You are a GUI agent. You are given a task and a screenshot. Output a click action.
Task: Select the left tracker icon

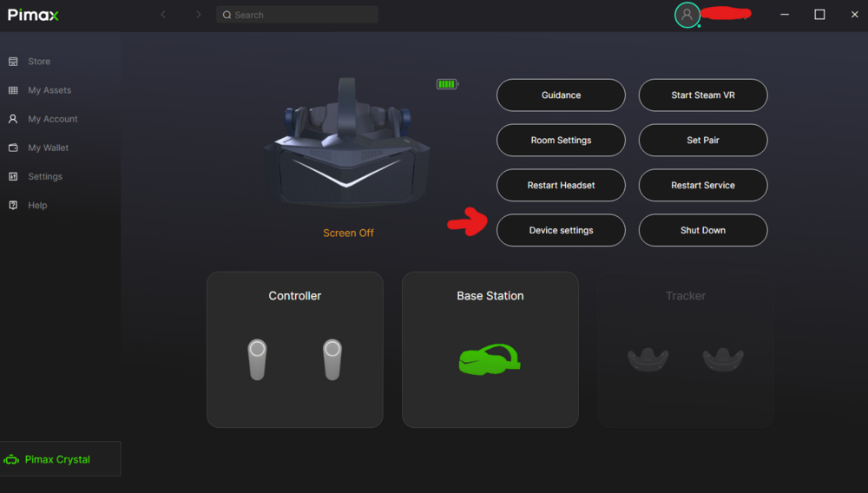coord(648,359)
